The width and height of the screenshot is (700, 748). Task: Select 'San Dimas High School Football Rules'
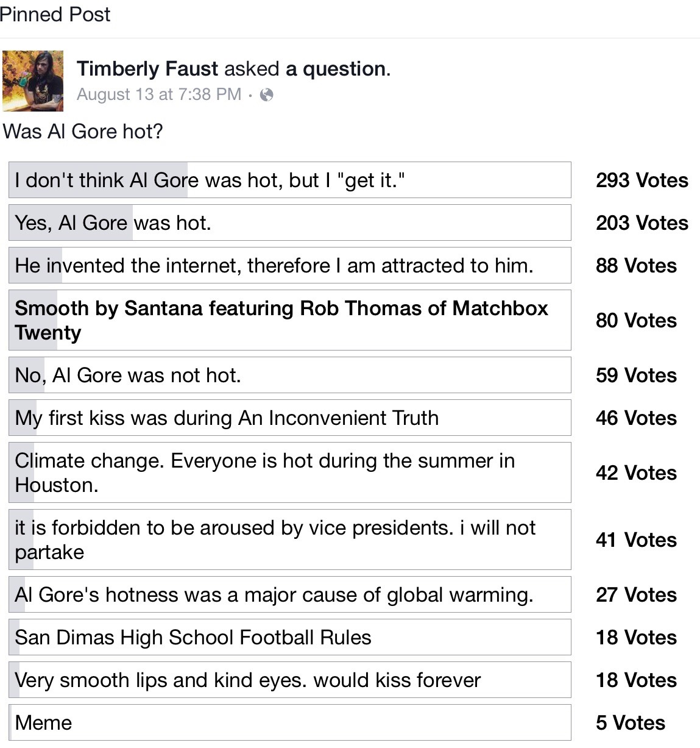click(289, 637)
